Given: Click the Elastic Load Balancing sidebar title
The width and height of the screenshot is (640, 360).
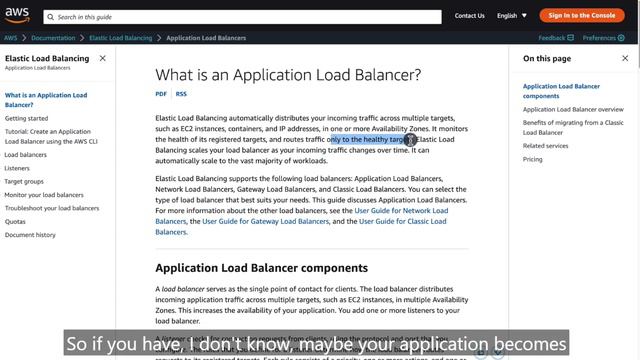Looking at the screenshot, I should point(47,58).
